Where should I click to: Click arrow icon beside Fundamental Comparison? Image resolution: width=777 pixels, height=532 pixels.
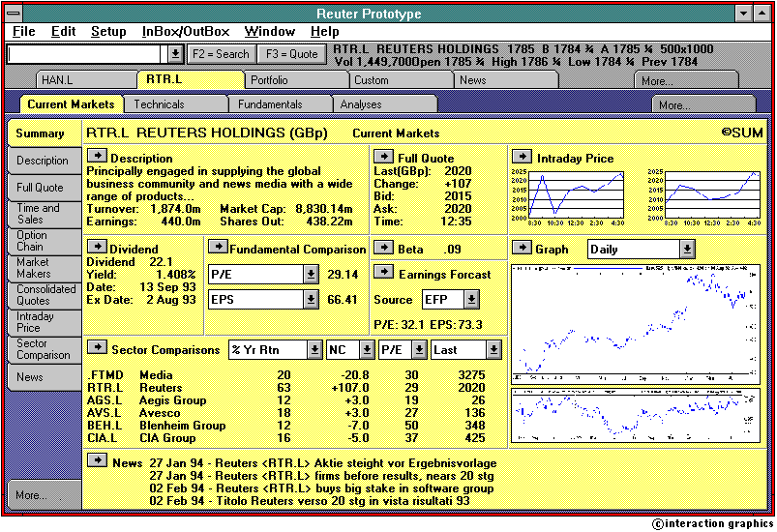pyautogui.click(x=216, y=248)
